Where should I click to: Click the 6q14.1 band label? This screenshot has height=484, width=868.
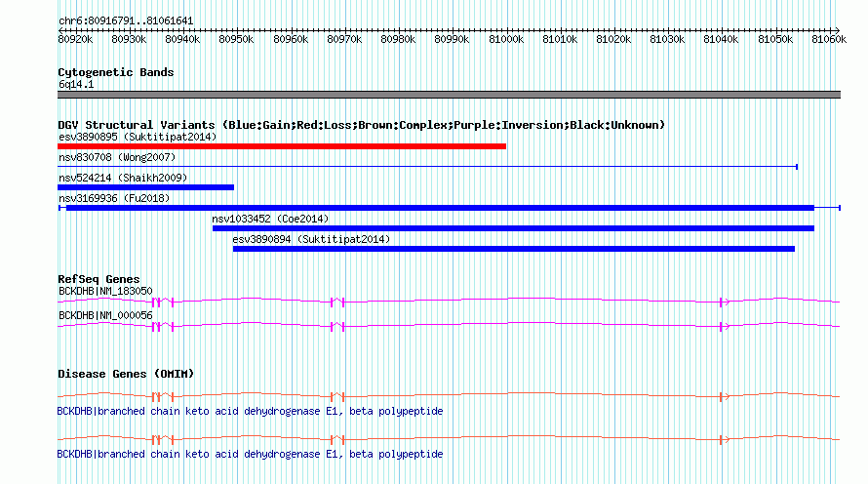pos(76,84)
